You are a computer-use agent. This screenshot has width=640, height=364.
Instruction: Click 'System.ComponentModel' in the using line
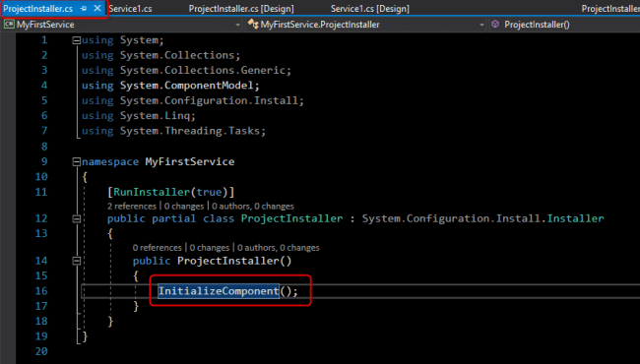(186, 86)
